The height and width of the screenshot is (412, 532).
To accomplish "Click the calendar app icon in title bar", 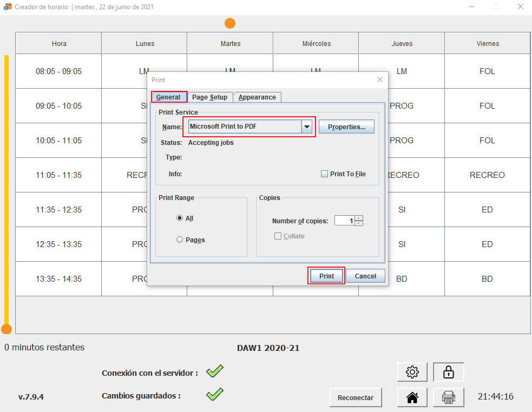I will 8,7.
